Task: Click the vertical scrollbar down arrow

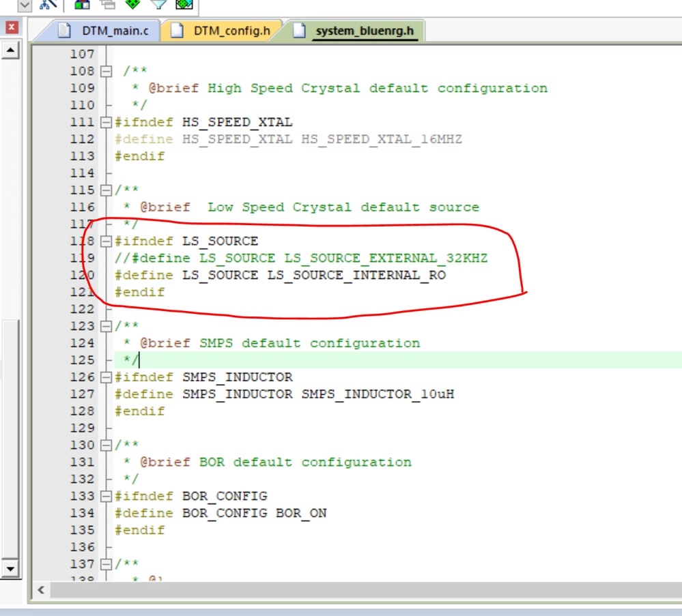Action: (10, 568)
